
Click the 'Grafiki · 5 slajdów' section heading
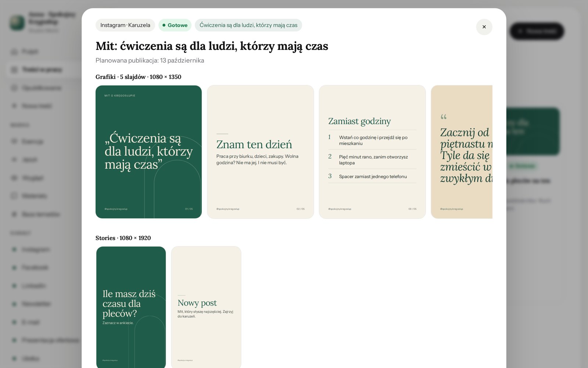[138, 77]
